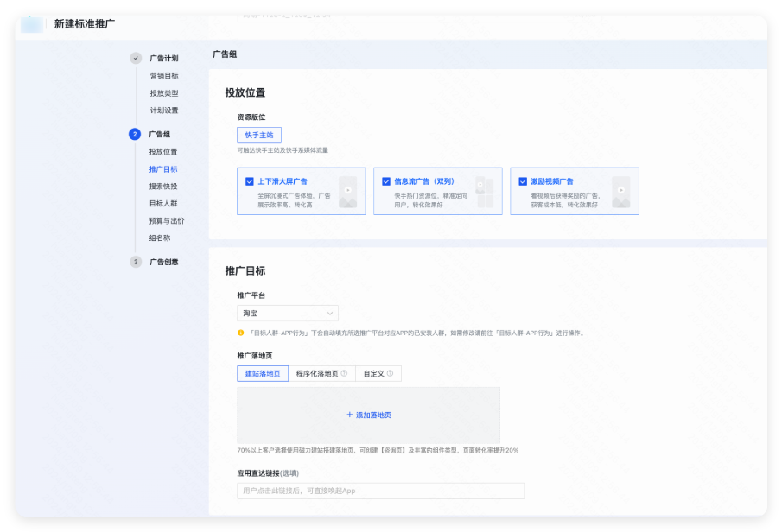Go to 计划设置 in the sidebar
Screen dimensions: 782x532
click(164, 111)
